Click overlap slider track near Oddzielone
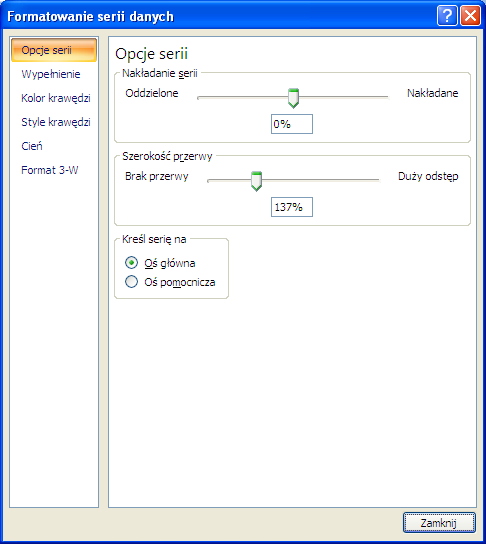 [212, 97]
